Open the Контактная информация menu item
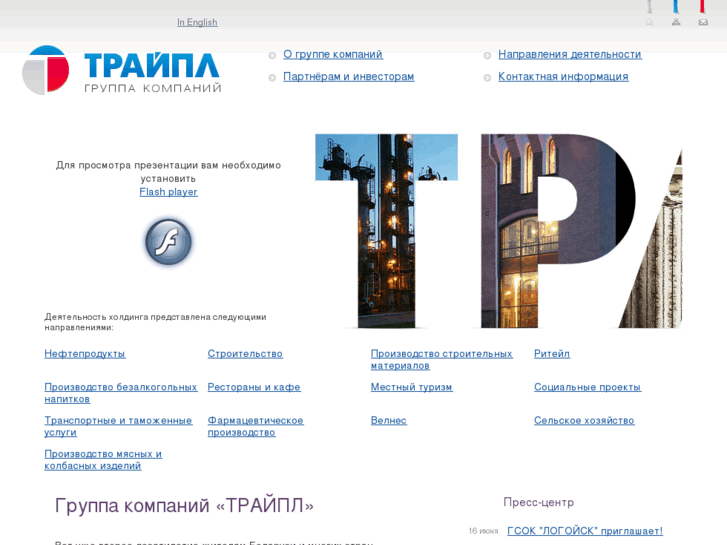This screenshot has width=727, height=545. pos(563,77)
